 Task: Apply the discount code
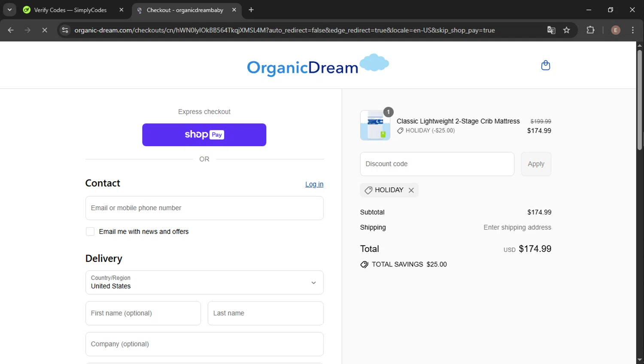(536, 164)
